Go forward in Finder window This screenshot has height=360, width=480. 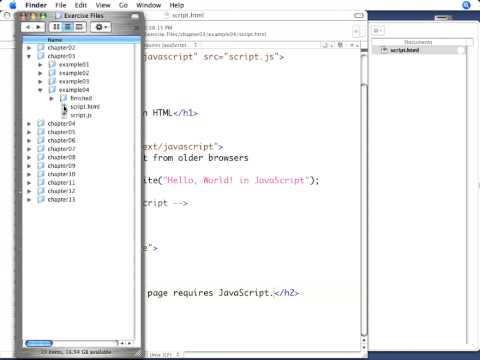(39, 27)
